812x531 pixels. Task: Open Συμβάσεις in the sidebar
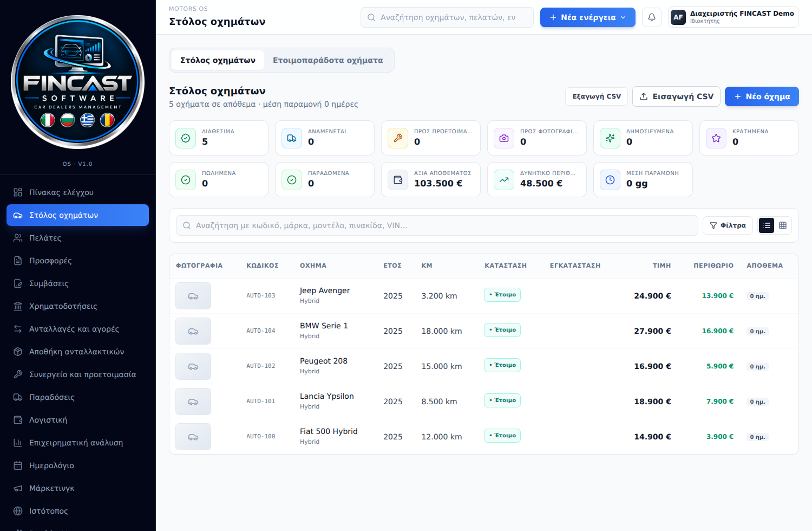coord(77,283)
